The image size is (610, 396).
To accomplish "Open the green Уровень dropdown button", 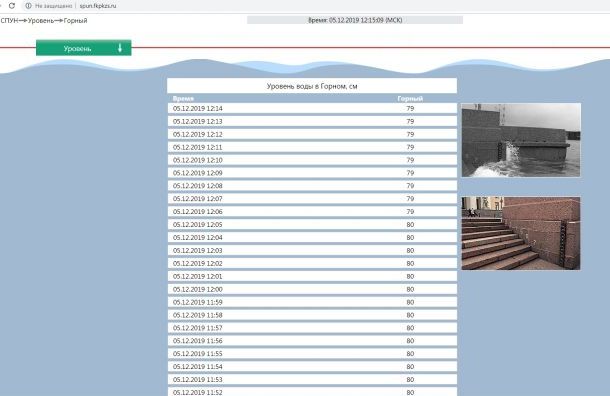I will pos(84,48).
